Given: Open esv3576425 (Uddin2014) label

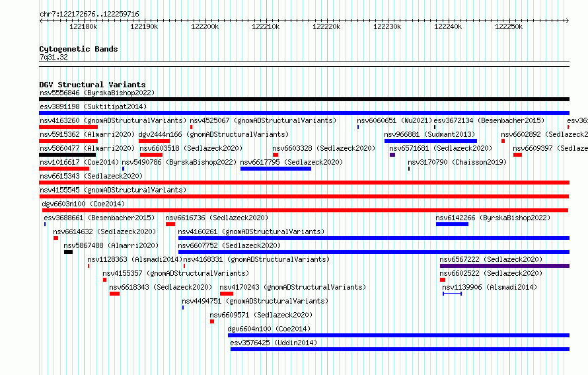Looking at the screenshot, I should point(274,343).
